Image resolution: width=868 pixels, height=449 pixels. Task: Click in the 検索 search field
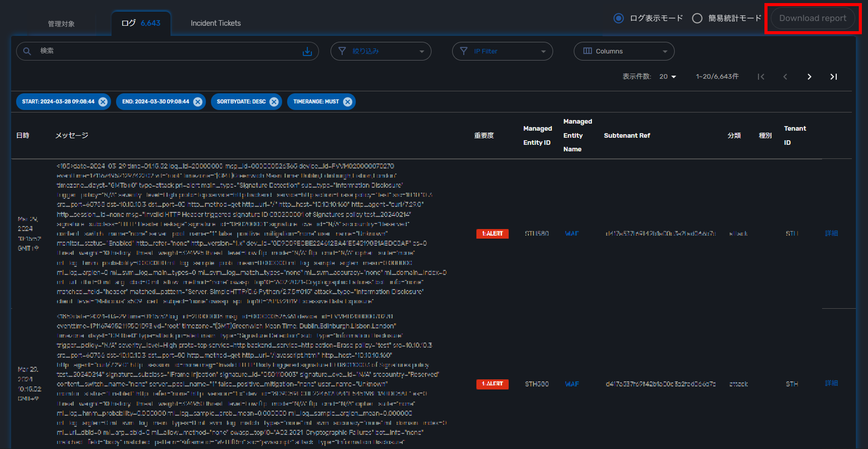[x=167, y=51]
